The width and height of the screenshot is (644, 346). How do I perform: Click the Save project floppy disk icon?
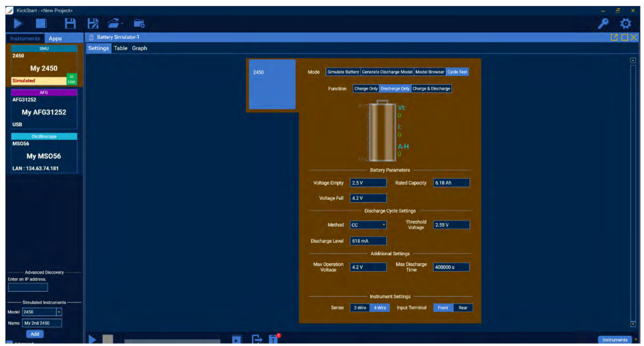click(70, 24)
